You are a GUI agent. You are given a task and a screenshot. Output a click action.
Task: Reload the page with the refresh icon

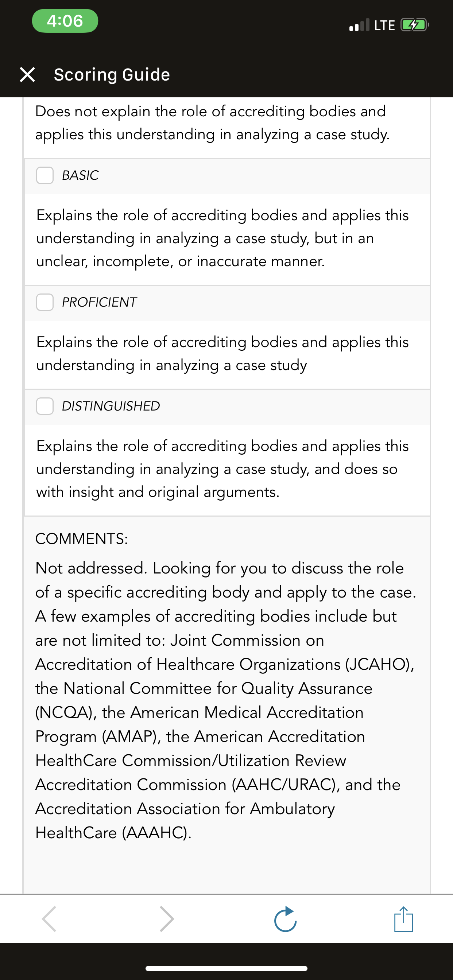(x=286, y=919)
